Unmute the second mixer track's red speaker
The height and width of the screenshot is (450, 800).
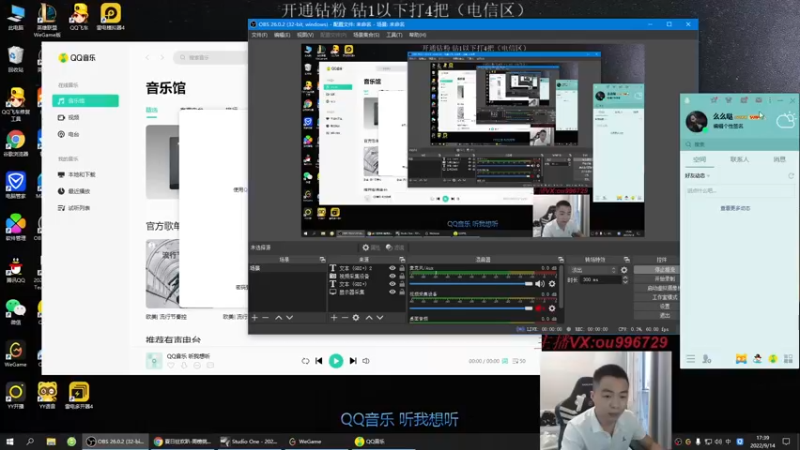click(539, 308)
